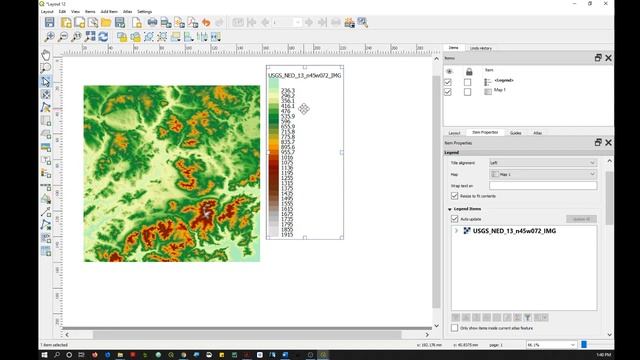Select the Select/Move Item arrow tool
The image size is (640, 360).
coord(46,81)
